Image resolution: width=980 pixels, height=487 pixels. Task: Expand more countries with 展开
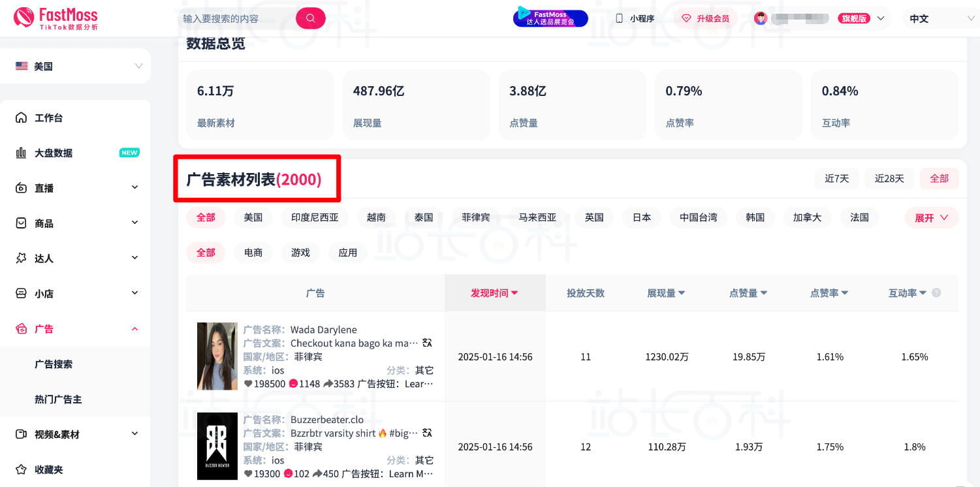point(932,217)
